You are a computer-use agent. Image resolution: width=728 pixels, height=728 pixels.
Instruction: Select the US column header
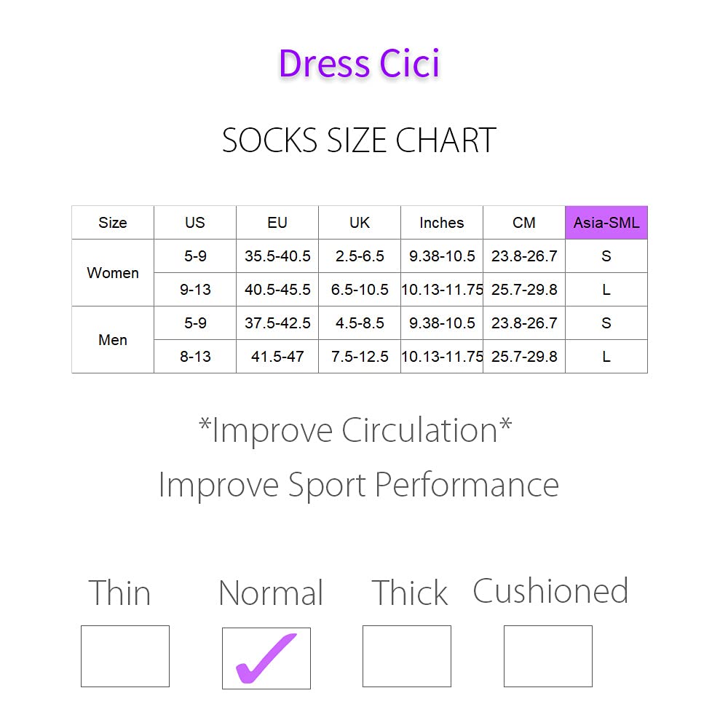195,223
